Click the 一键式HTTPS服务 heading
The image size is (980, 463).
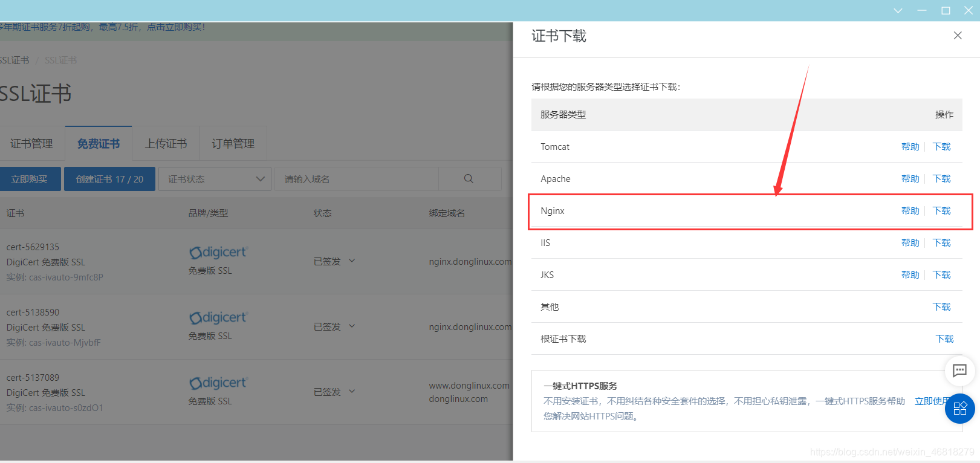(x=580, y=386)
